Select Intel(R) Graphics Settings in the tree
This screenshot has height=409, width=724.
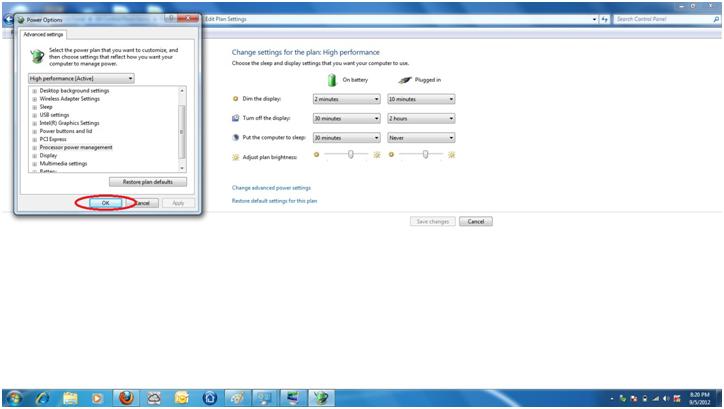69,123
